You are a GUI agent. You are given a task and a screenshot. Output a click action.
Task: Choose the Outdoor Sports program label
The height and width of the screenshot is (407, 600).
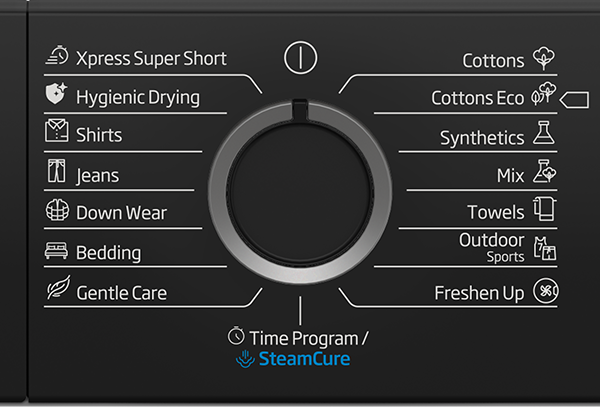pyautogui.click(x=491, y=247)
